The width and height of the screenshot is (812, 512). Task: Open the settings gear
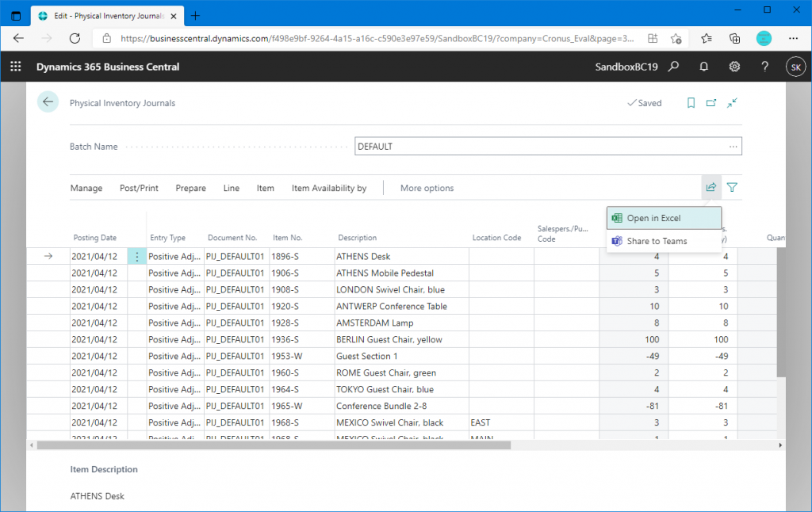734,67
